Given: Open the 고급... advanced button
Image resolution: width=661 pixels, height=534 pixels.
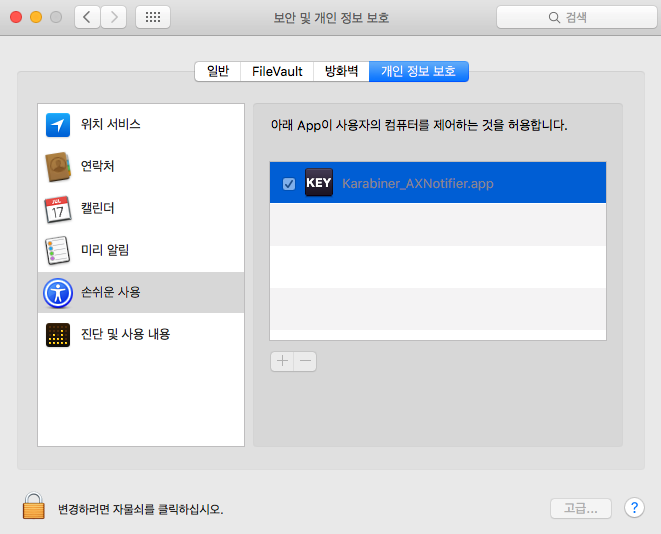Looking at the screenshot, I should [580, 508].
